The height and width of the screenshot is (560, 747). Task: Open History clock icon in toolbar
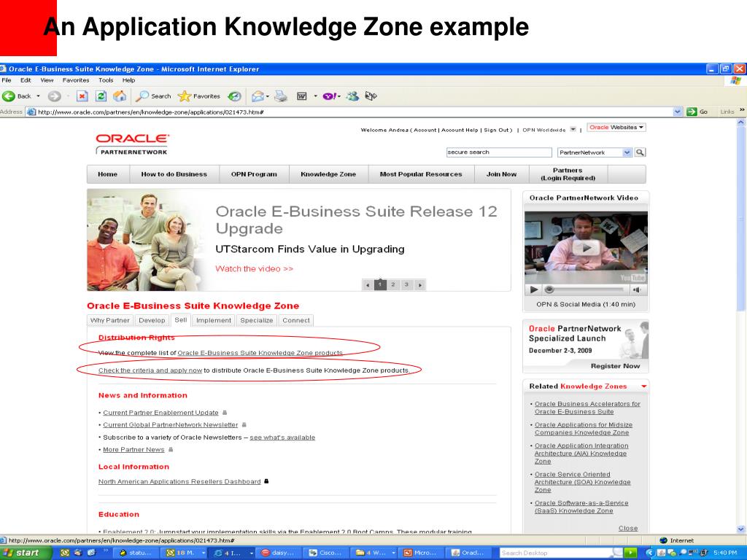point(234,96)
